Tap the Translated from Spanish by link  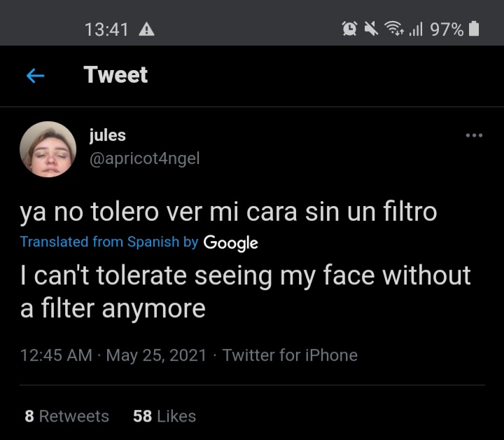[x=109, y=242]
